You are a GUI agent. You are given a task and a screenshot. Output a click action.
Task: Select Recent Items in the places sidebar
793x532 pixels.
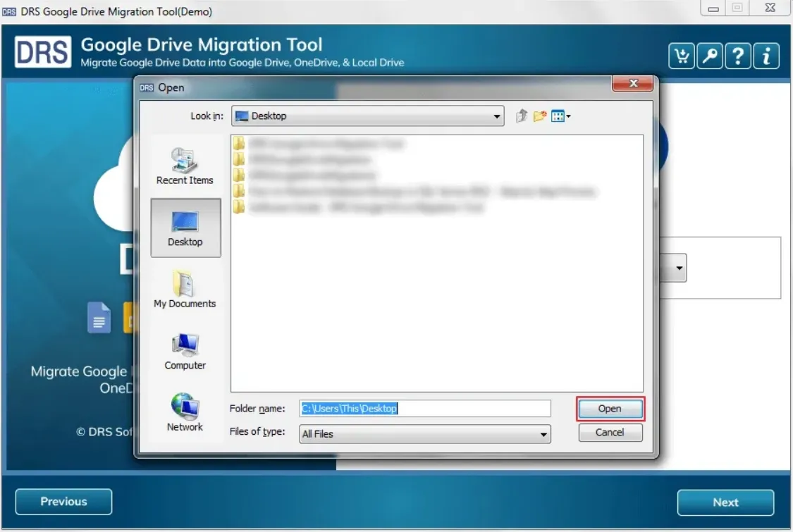(x=185, y=166)
